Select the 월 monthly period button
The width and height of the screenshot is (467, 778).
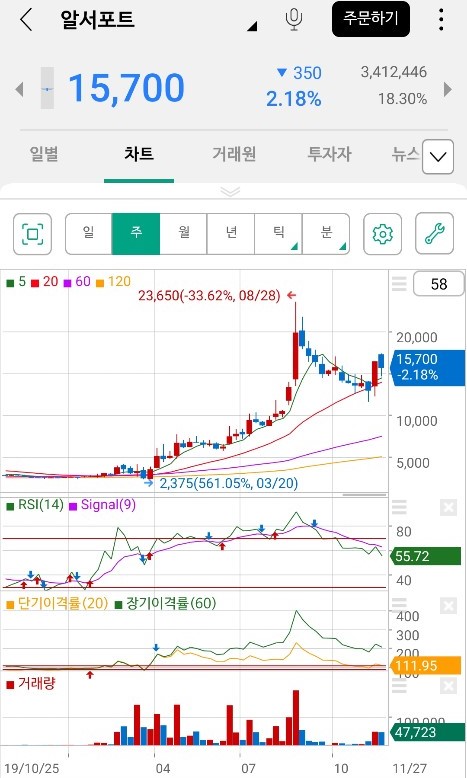click(184, 234)
